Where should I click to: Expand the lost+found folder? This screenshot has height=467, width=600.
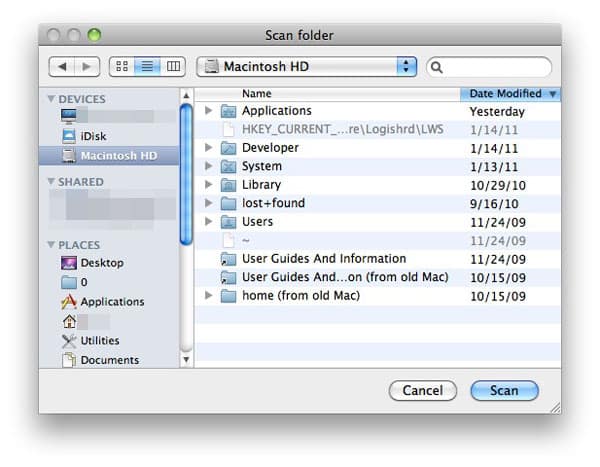point(209,202)
